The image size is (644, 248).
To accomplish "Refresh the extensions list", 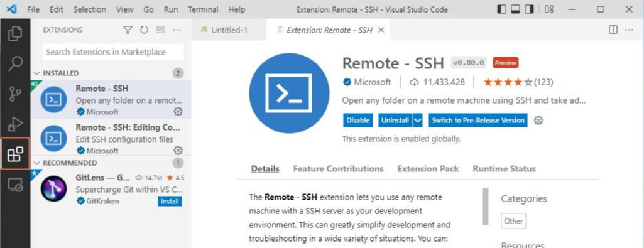I will point(144,30).
